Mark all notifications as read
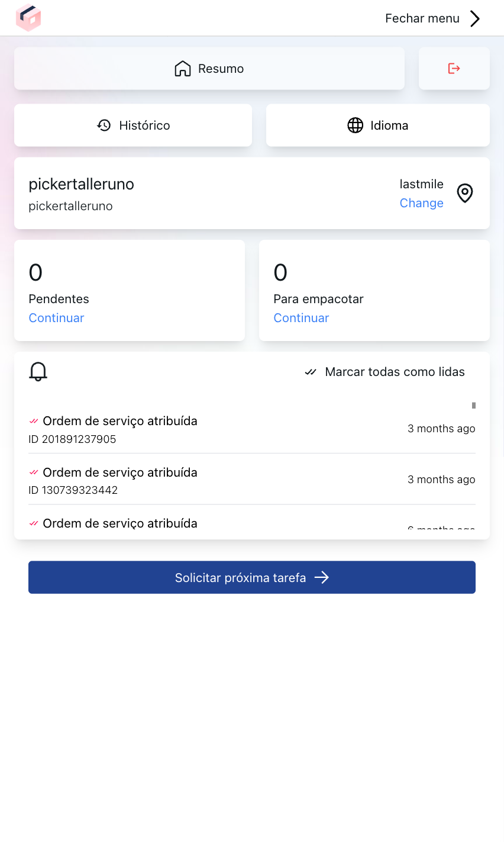Image resolution: width=504 pixels, height=842 pixels. pyautogui.click(x=386, y=372)
